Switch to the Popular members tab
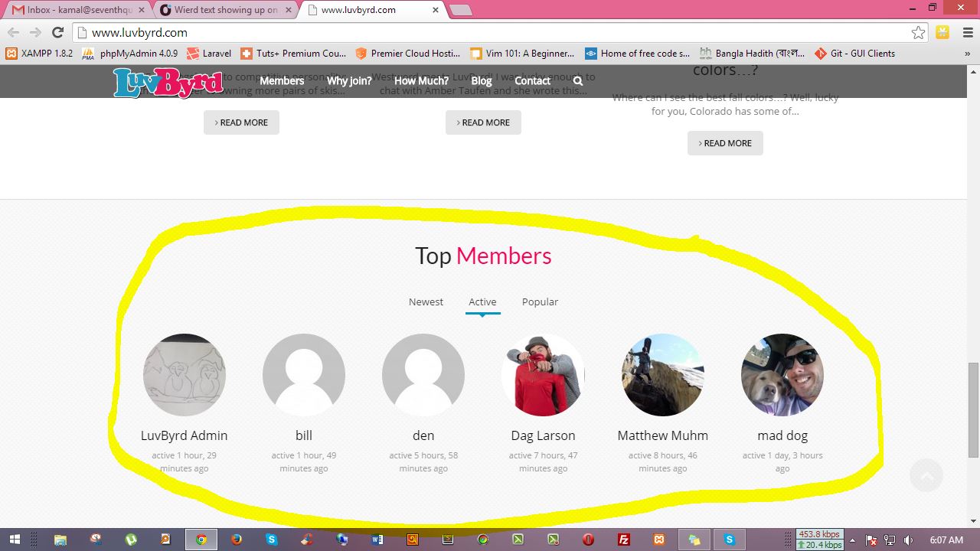980x551 pixels. pyautogui.click(x=540, y=302)
